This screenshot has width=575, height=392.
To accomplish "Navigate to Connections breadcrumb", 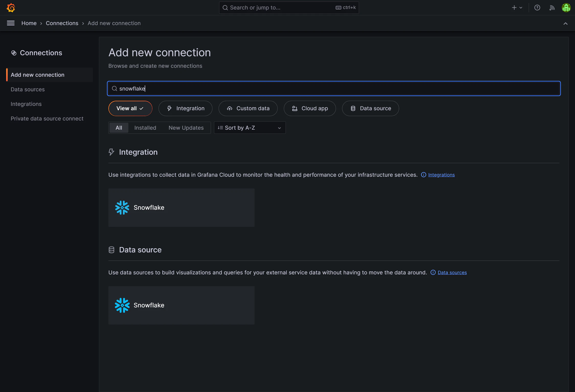I will point(62,23).
